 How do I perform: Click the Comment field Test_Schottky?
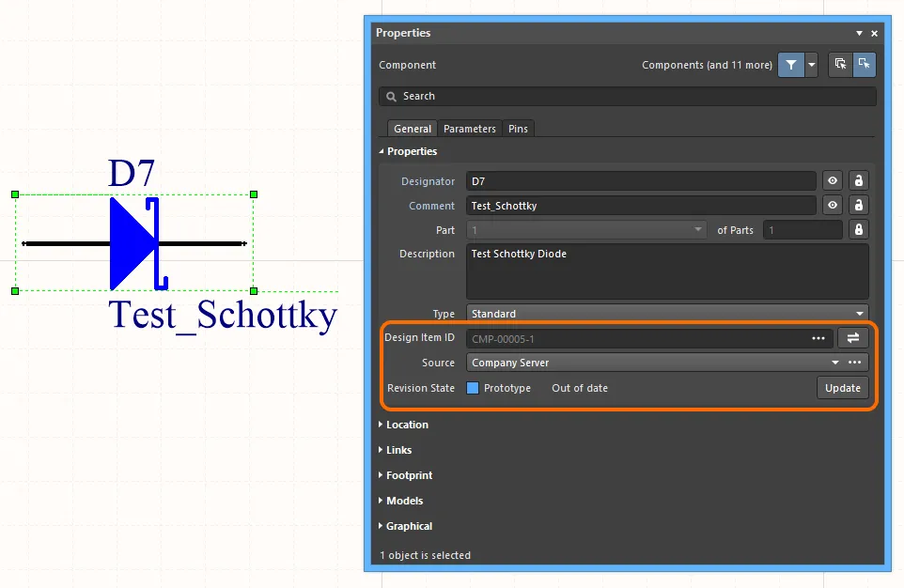click(x=641, y=206)
